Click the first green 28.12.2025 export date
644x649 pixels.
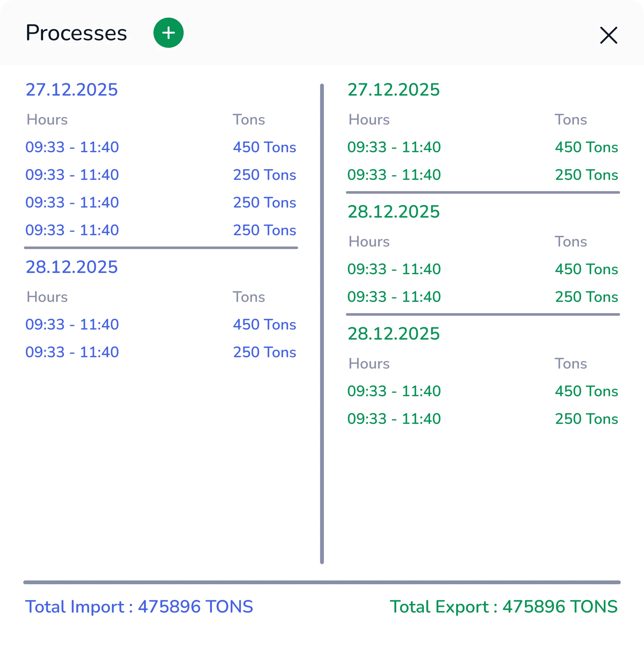point(393,212)
